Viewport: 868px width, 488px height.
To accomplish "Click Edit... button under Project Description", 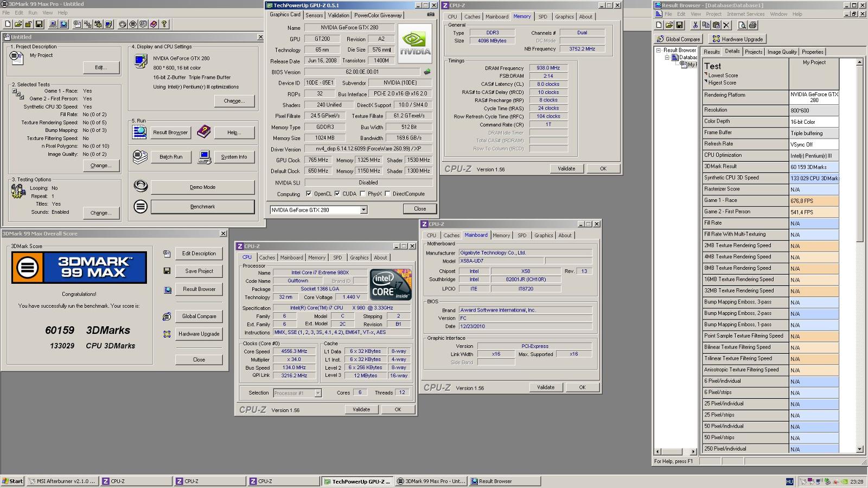I will 101,67.
